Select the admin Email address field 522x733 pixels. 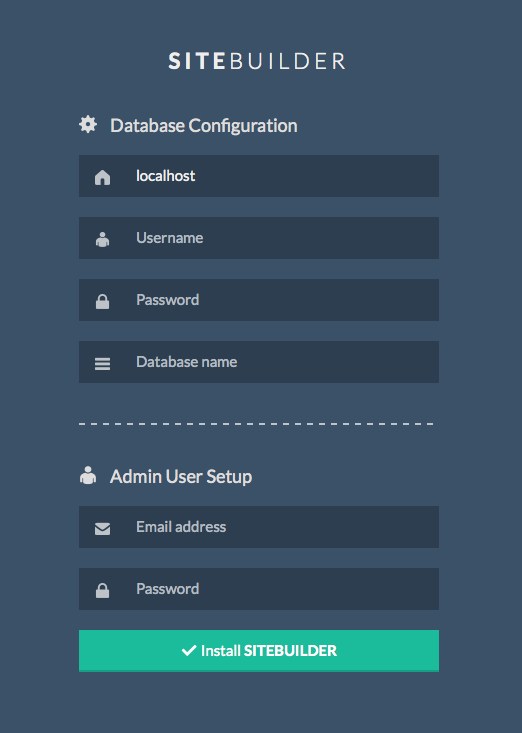pyautogui.click(x=259, y=527)
